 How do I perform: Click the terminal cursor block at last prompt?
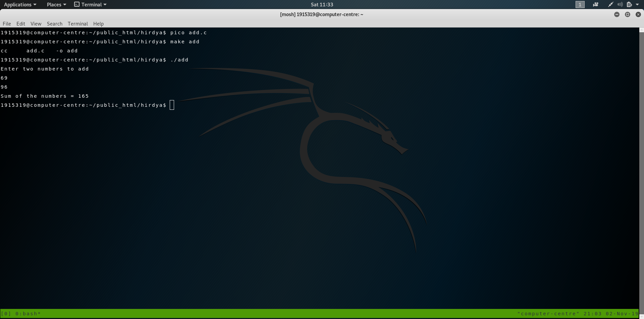point(172,105)
